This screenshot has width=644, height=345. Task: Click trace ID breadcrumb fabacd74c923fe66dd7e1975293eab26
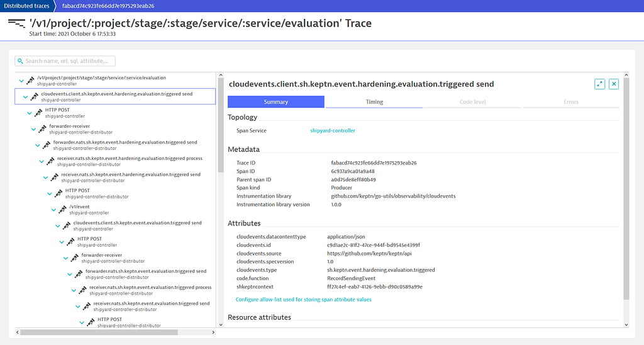108,6
